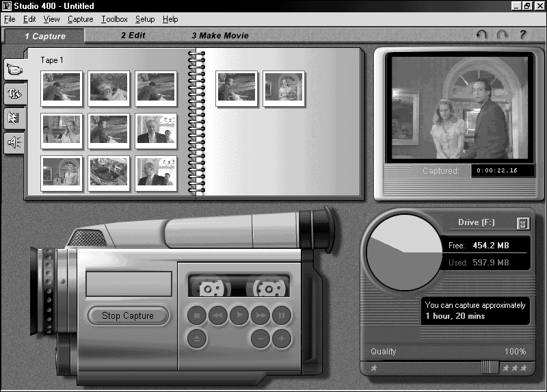Switch to the 1 Capture tab
The width and height of the screenshot is (547, 392).
click(44, 36)
